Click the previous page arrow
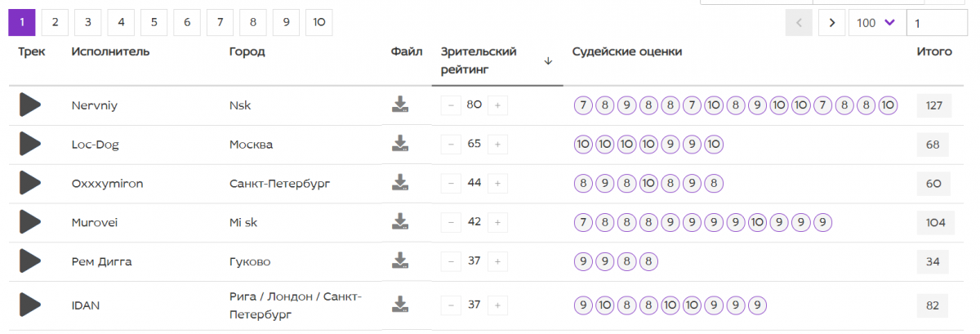 click(x=799, y=23)
